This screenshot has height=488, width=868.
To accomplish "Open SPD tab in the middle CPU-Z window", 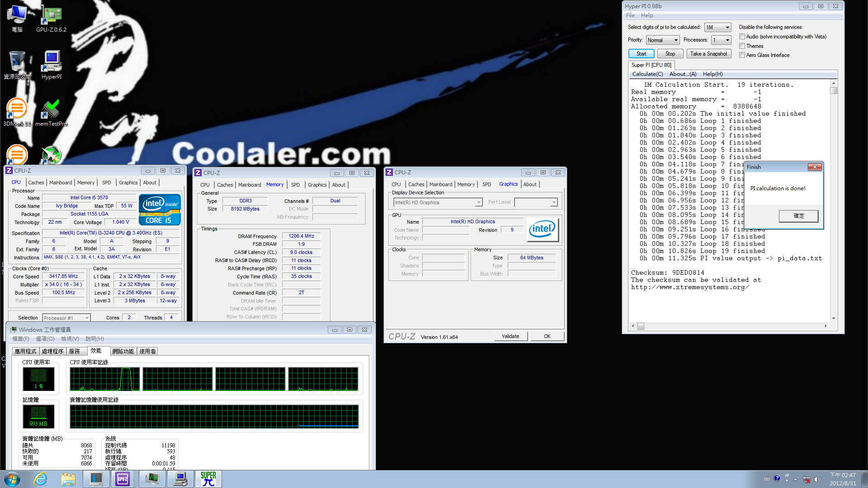I will pyautogui.click(x=295, y=185).
